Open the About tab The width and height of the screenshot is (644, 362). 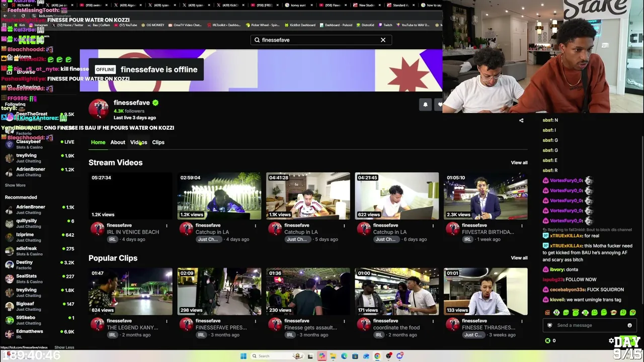click(118, 142)
